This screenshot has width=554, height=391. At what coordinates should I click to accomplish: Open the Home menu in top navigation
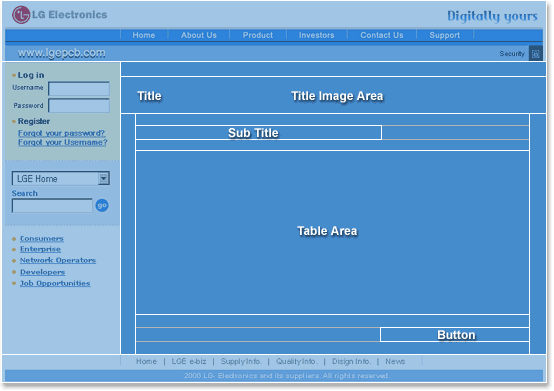[x=144, y=35]
